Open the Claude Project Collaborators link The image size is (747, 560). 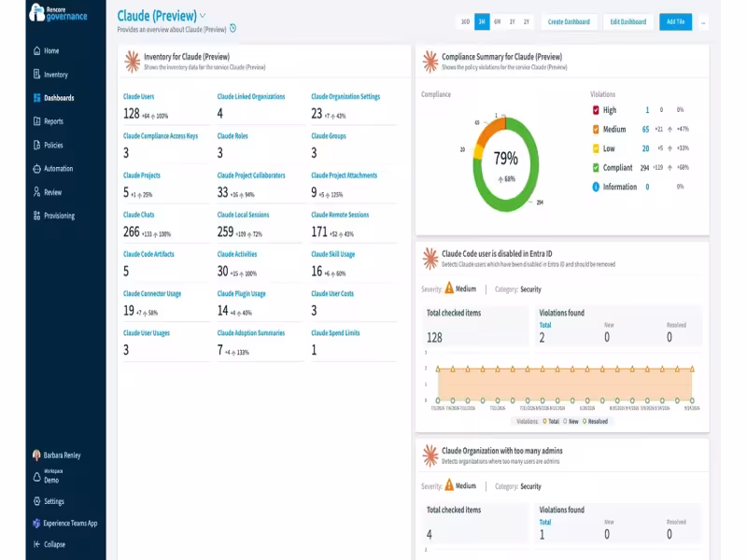tap(251, 175)
